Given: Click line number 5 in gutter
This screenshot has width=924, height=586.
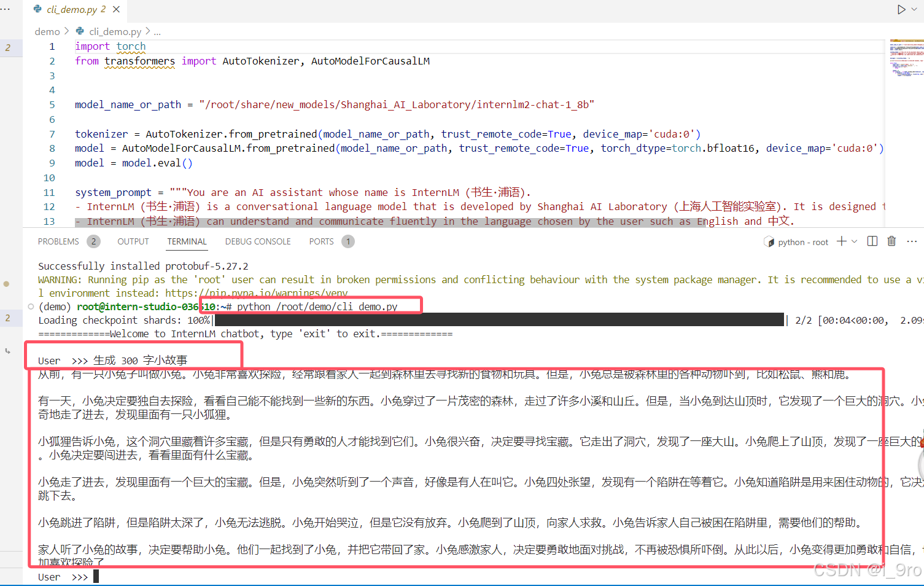Looking at the screenshot, I should point(52,104).
